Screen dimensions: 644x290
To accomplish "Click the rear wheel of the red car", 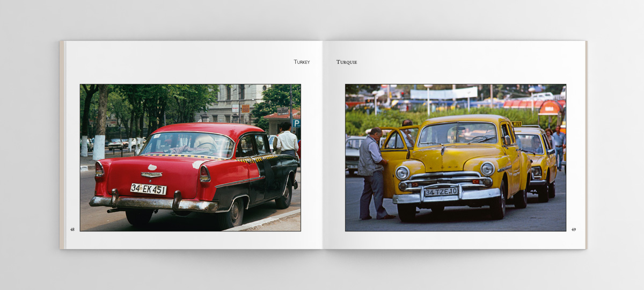I will point(231,213).
